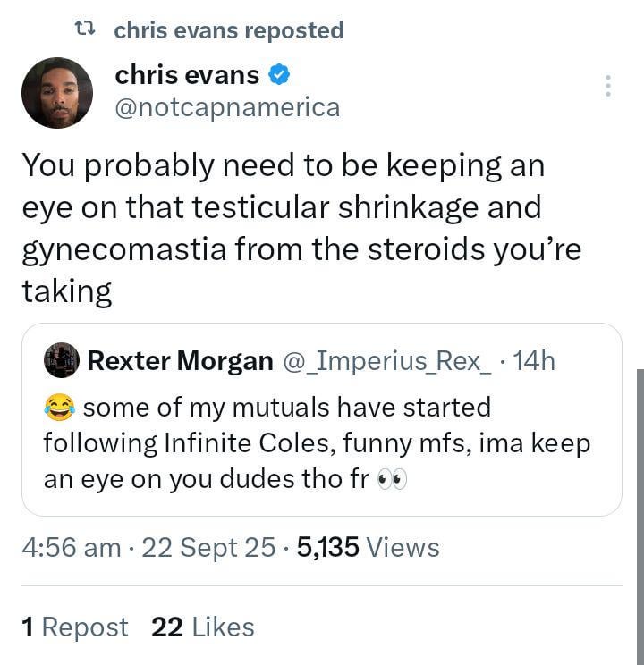This screenshot has width=644, height=665.
Task: Click the blue verified badge
Action: click(x=279, y=76)
